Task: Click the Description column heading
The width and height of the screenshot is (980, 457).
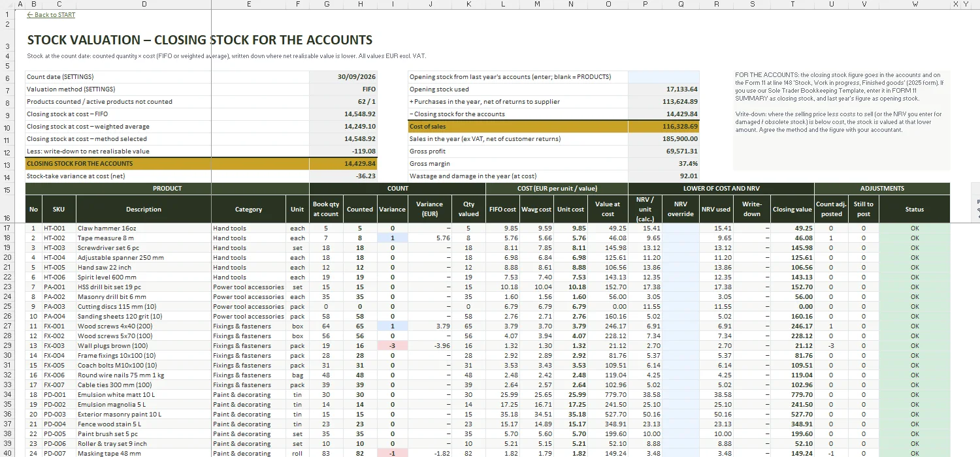Action: 144,210
